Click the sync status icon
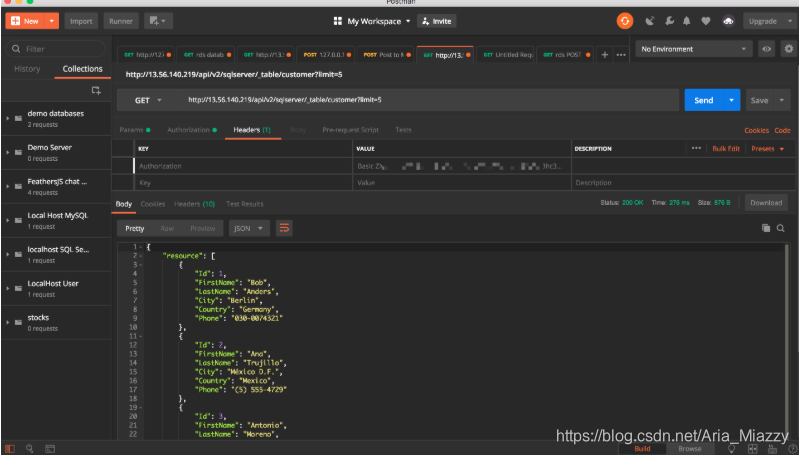This screenshot has width=799, height=455. [x=625, y=21]
